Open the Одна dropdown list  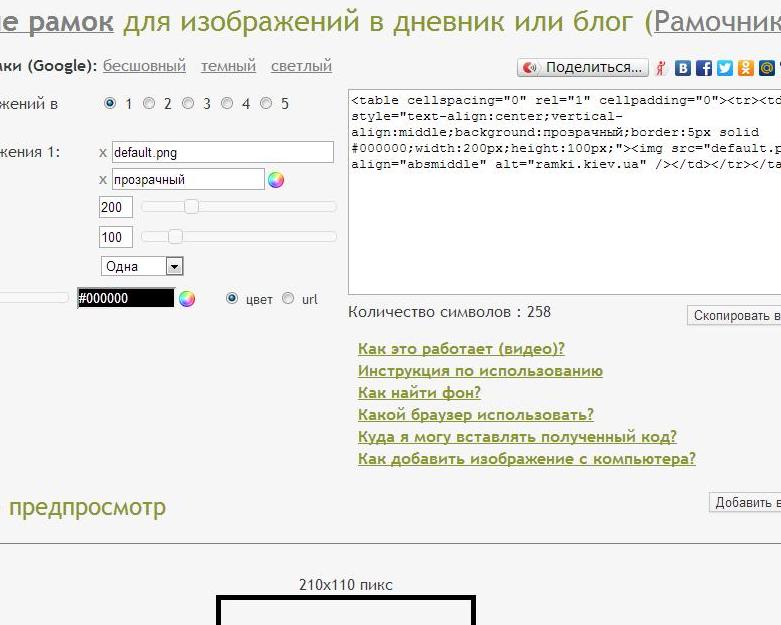pos(142,266)
